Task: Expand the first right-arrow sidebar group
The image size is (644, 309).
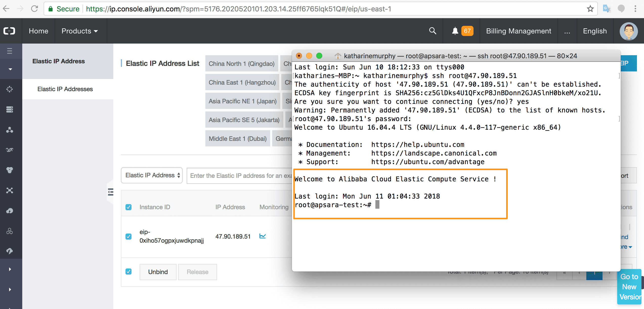Action: click(x=10, y=269)
